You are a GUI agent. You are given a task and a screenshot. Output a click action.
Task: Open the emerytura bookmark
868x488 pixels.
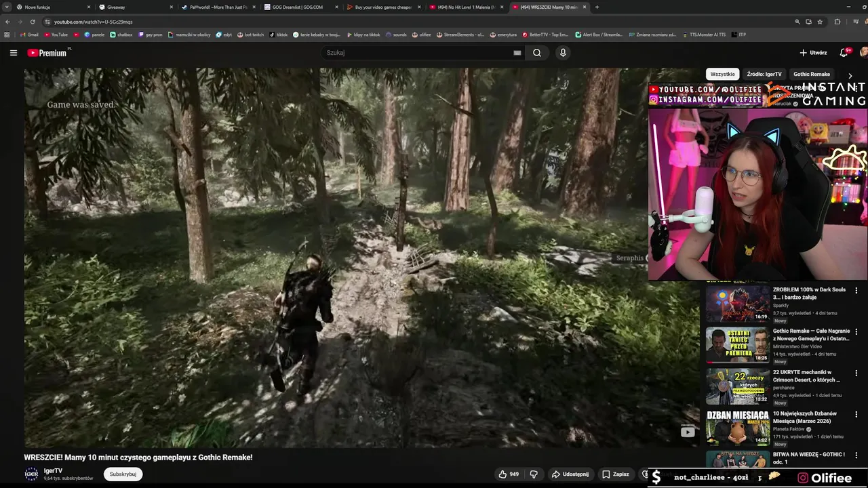click(503, 35)
